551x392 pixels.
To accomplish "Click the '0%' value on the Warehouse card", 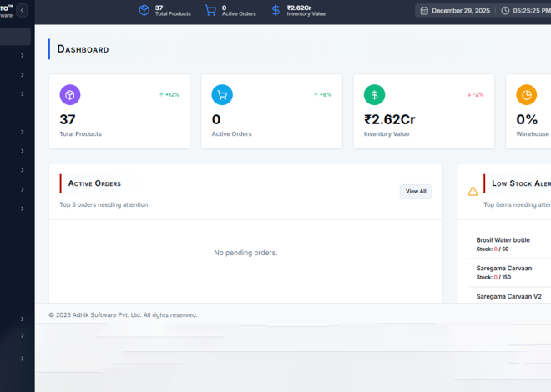I will [527, 119].
